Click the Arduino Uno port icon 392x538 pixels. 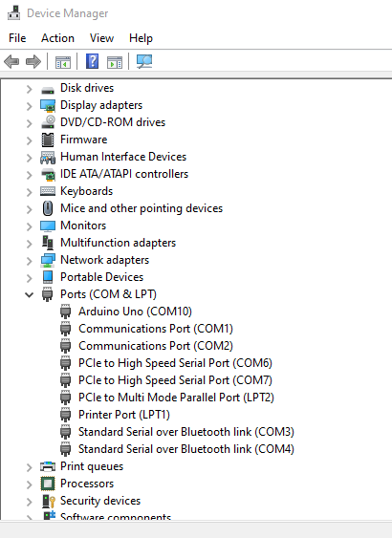[x=66, y=312]
